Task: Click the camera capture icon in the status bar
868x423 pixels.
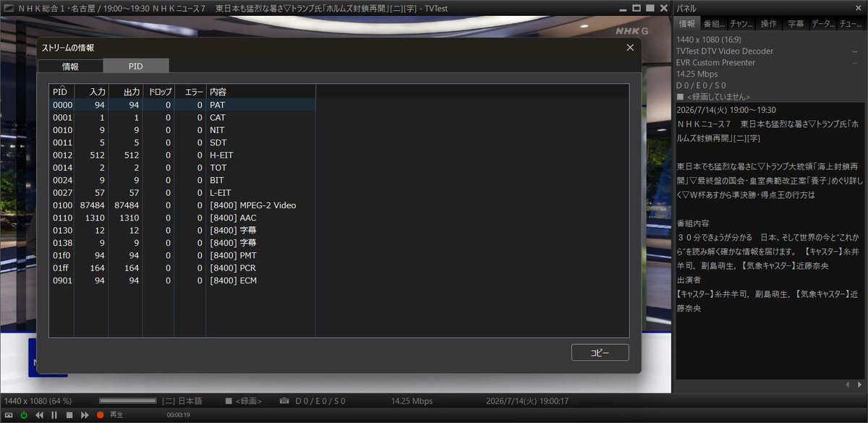Action: coord(285,401)
